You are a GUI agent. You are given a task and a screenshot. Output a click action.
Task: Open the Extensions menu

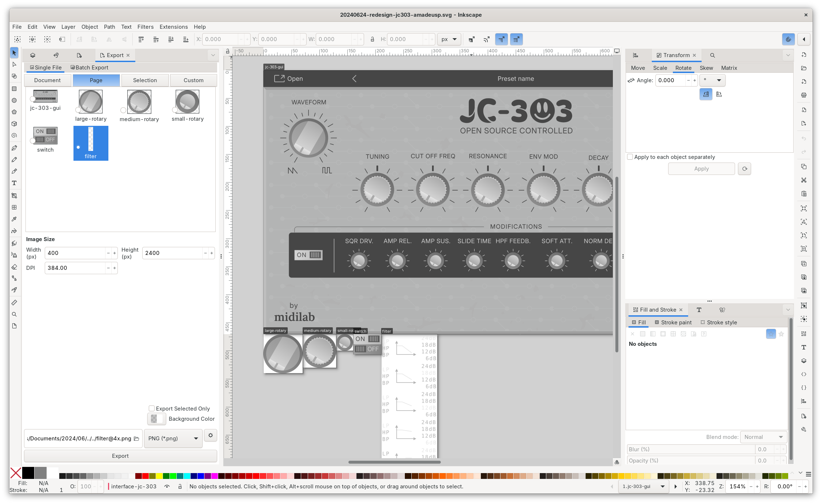[173, 27]
